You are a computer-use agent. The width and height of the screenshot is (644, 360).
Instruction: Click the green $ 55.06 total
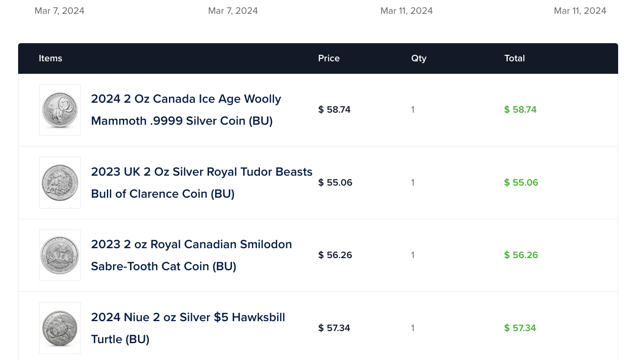(x=521, y=183)
